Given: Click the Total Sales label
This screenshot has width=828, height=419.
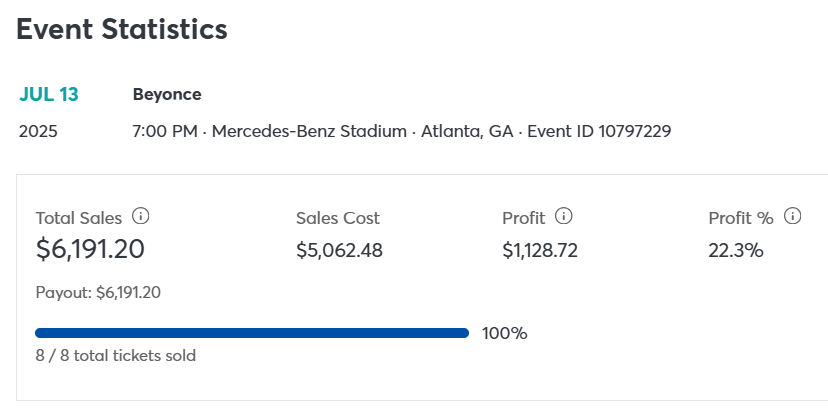Looking at the screenshot, I should tap(79, 218).
